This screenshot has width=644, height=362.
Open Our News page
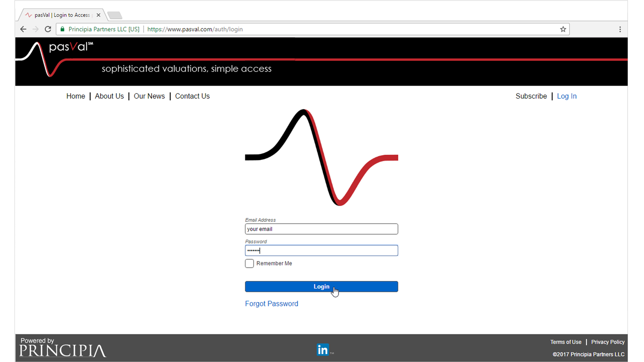149,96
